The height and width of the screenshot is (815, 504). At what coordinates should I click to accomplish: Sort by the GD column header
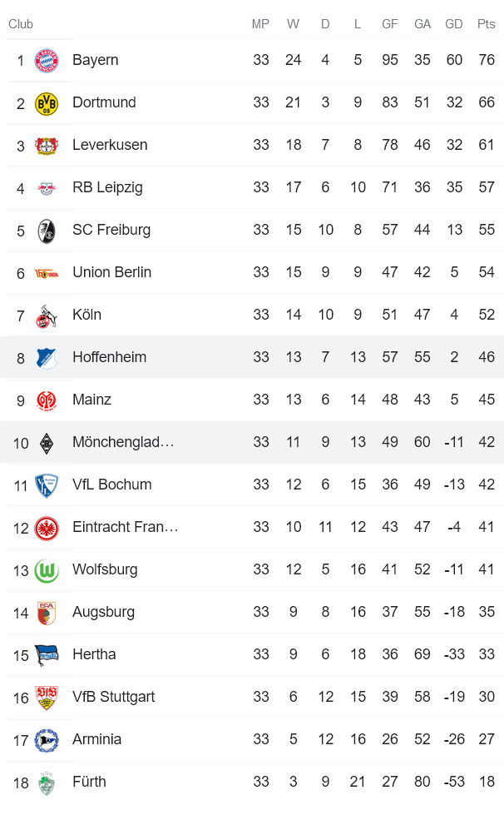pyautogui.click(x=454, y=24)
